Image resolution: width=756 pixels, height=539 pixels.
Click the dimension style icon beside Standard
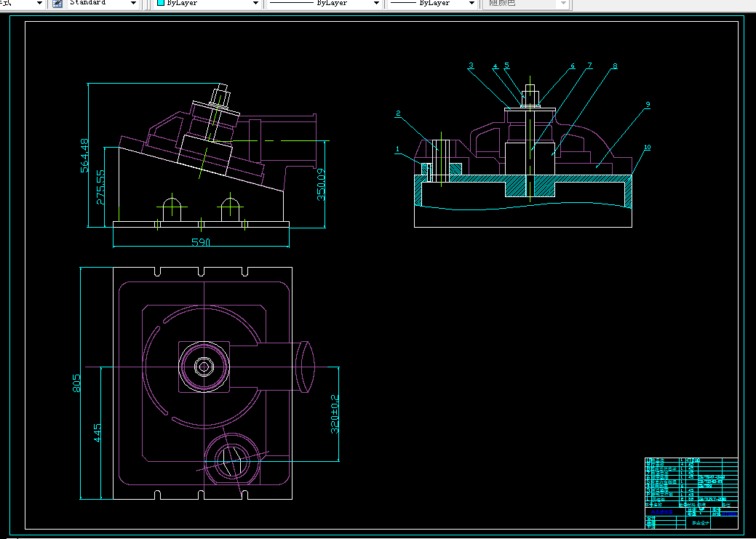(57, 4)
